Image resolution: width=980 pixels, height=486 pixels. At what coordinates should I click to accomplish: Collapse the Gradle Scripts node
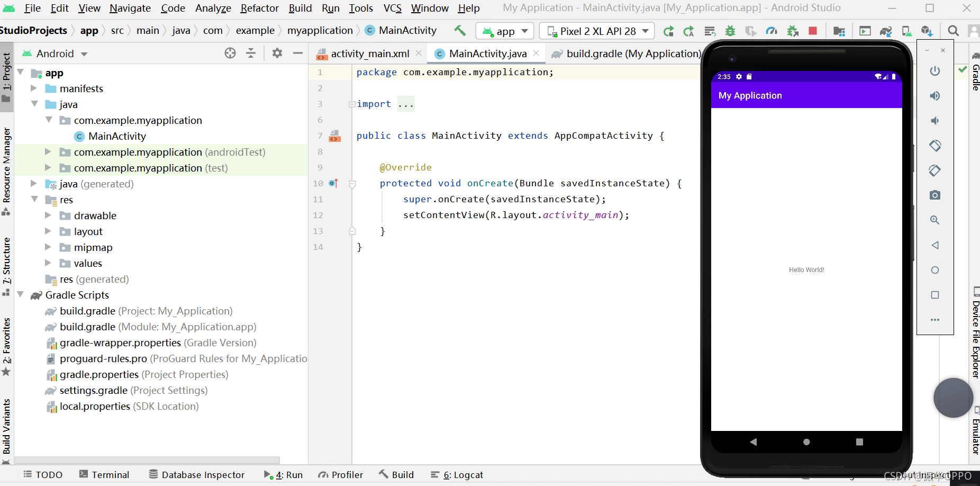(x=21, y=295)
